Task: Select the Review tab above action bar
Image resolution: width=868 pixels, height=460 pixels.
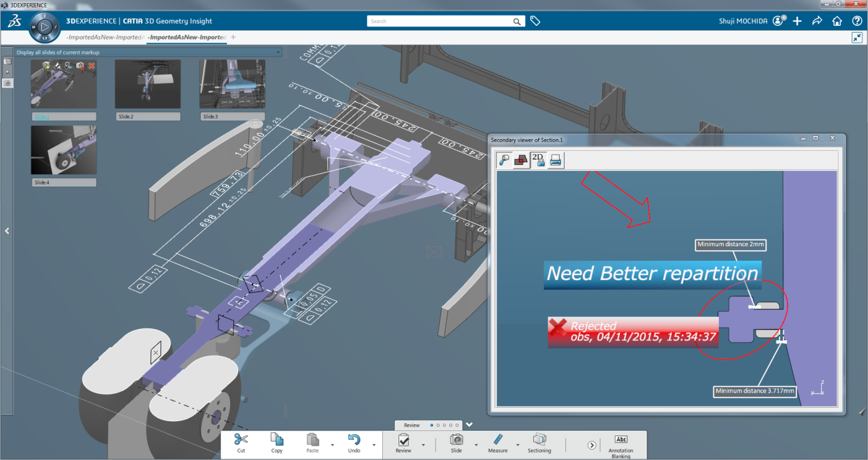Action: (x=412, y=425)
